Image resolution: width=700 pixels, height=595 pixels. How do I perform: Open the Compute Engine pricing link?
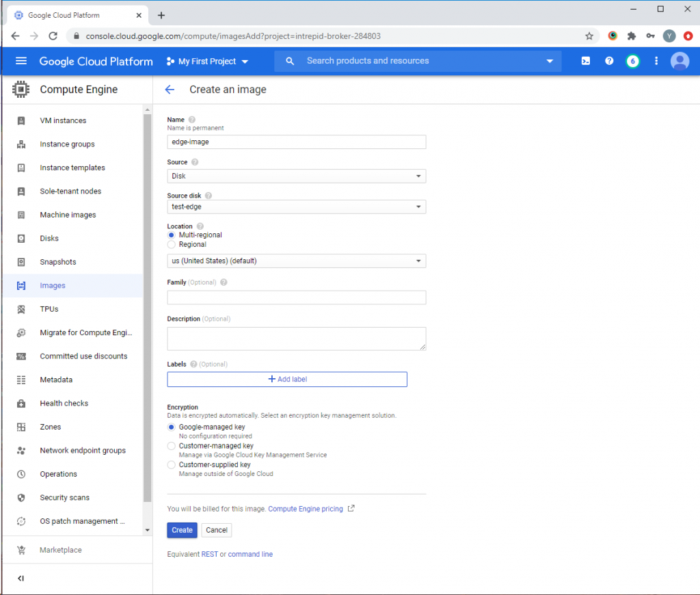click(306, 509)
